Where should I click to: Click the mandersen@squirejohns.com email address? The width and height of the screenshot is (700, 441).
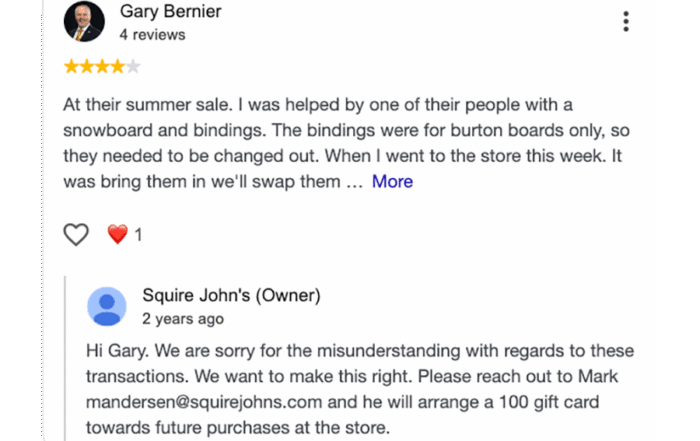[x=204, y=402]
